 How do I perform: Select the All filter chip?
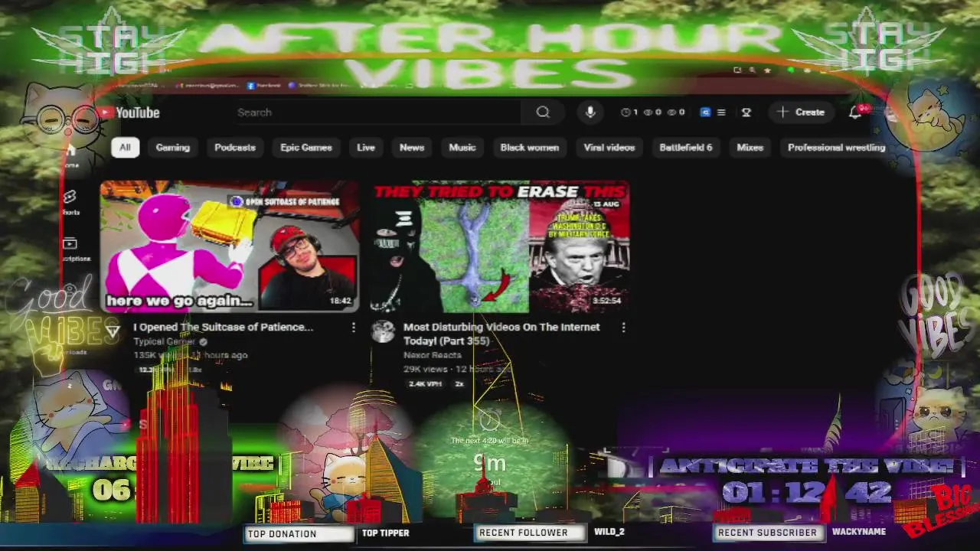125,148
